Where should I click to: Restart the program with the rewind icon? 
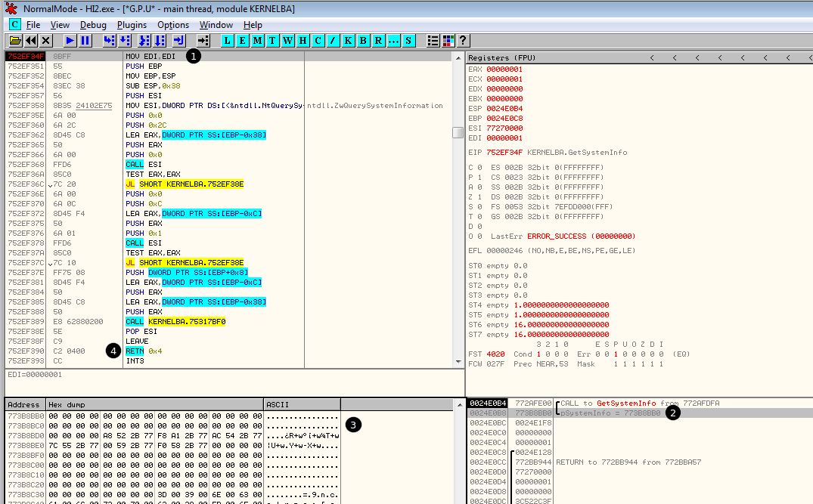[31, 40]
